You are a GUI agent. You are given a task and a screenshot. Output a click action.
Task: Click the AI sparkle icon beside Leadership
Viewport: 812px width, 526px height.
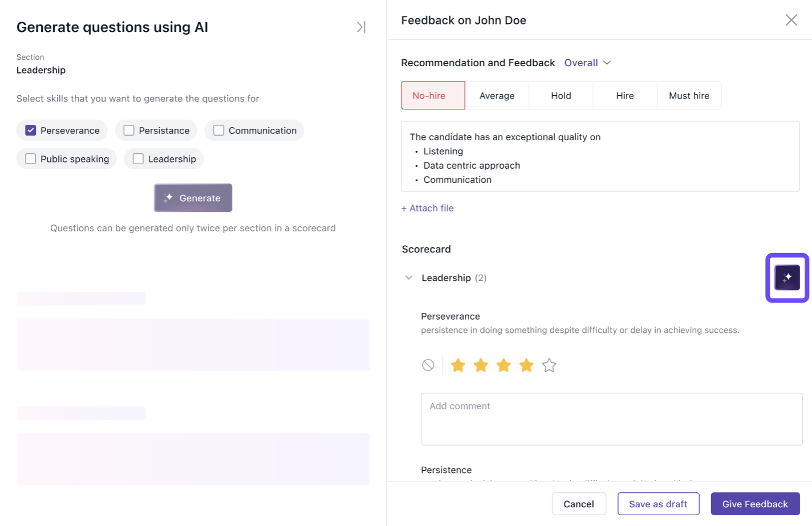point(787,278)
